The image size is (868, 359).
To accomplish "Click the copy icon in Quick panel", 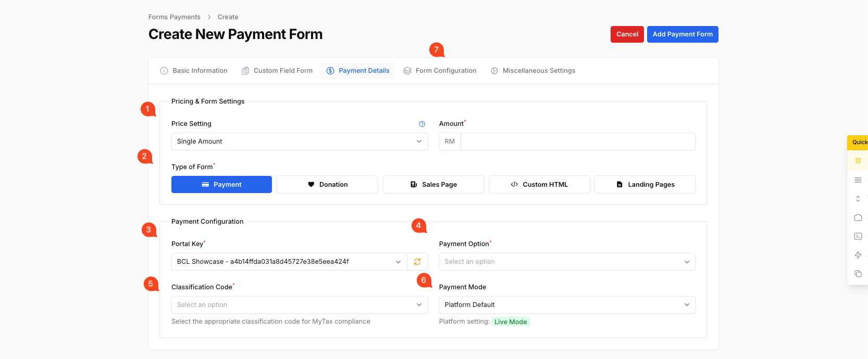I will tap(858, 274).
